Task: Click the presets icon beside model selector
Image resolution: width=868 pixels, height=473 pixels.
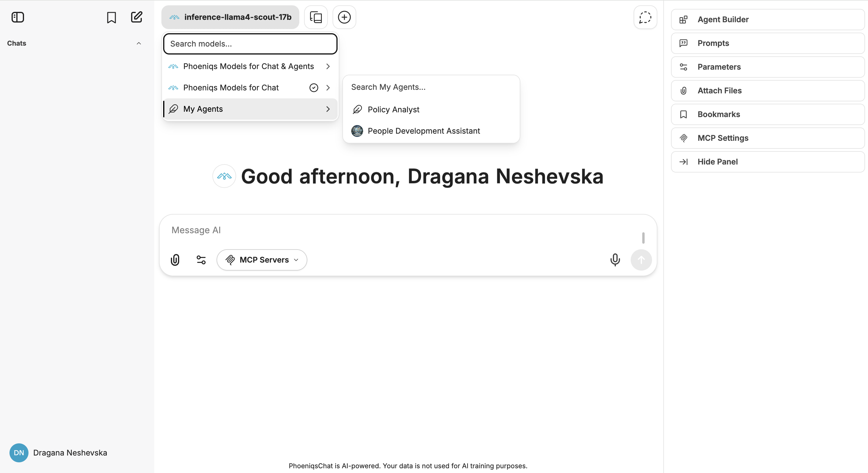Action: click(x=316, y=17)
